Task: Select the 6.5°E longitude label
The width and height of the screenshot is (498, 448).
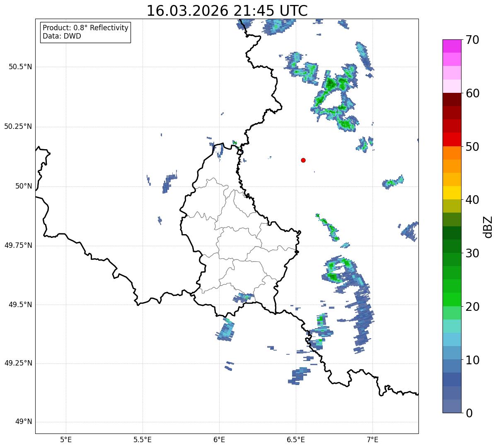Action: [x=296, y=439]
